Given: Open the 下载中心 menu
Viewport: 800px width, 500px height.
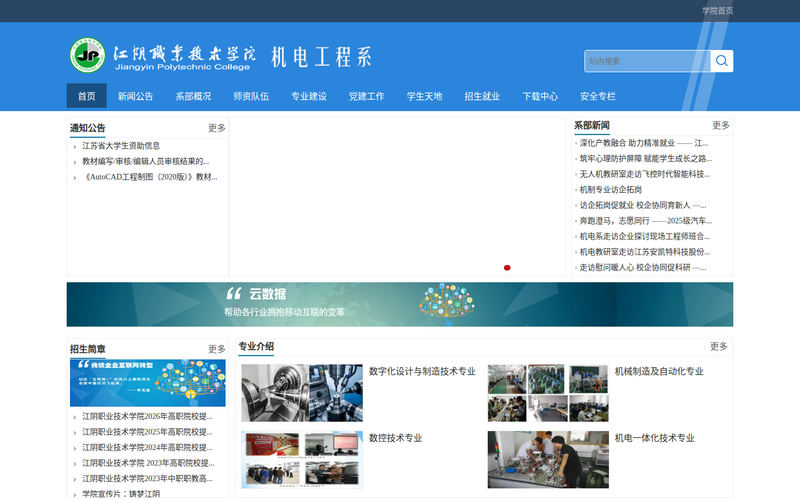Looking at the screenshot, I should [540, 96].
